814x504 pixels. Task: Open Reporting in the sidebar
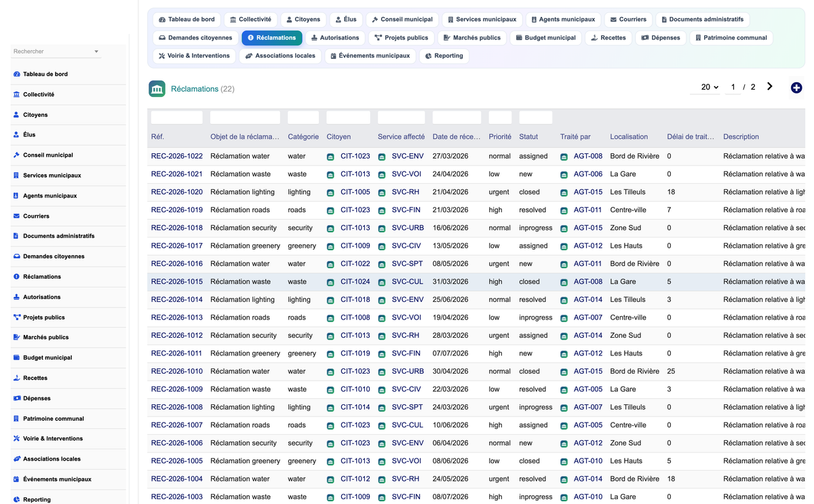37,499
